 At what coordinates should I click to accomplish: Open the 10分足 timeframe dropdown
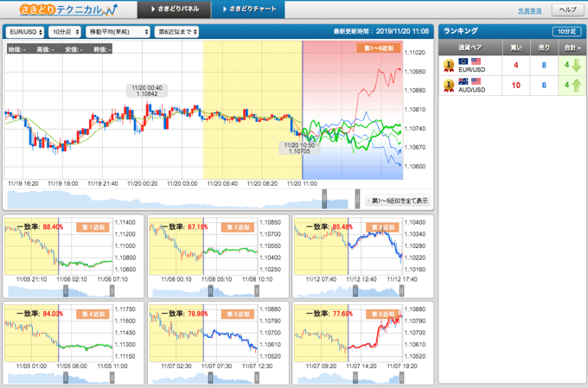pyautogui.click(x=65, y=32)
